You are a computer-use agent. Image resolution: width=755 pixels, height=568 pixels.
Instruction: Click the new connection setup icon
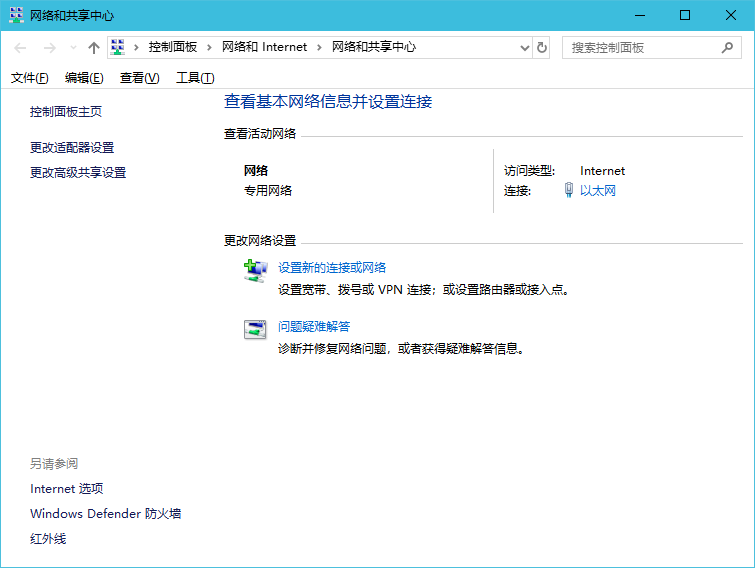click(255, 271)
